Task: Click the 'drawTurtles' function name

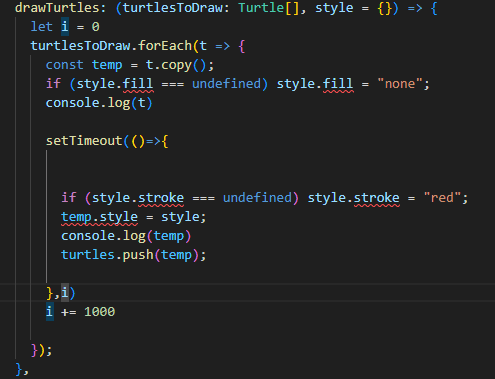Action: pyautogui.click(x=57, y=8)
